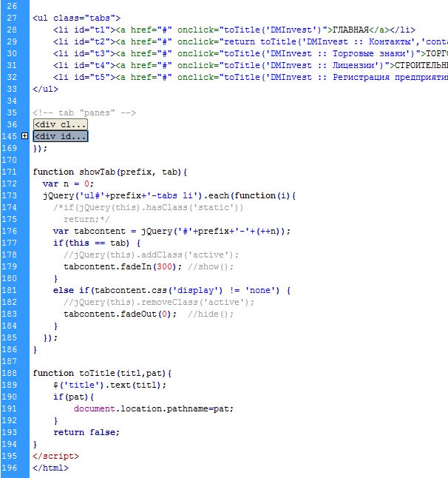Click the collapsed '<div id...' fold marker

(x=61, y=136)
